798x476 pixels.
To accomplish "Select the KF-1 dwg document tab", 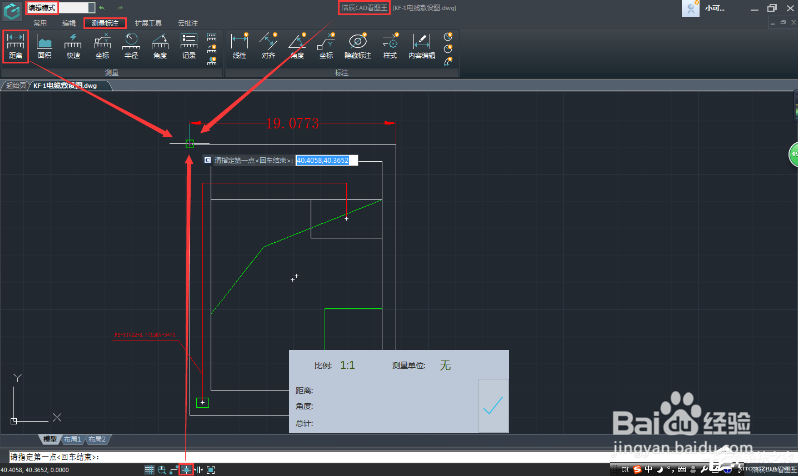I will click(x=69, y=86).
